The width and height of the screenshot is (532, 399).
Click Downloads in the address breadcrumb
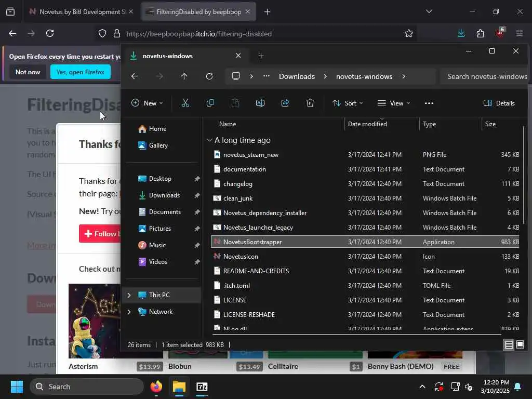point(297,76)
